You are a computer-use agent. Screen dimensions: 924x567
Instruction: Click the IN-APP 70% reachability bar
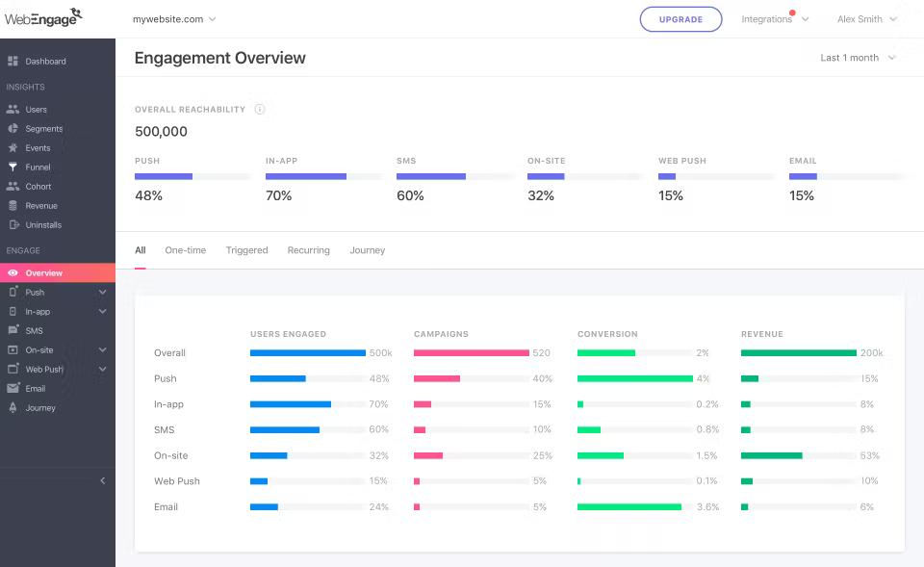tap(323, 176)
